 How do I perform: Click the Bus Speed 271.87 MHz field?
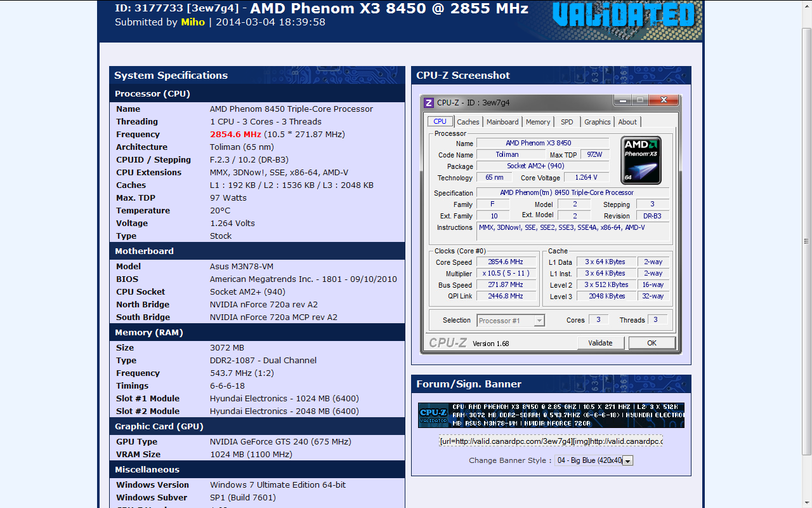pos(506,284)
